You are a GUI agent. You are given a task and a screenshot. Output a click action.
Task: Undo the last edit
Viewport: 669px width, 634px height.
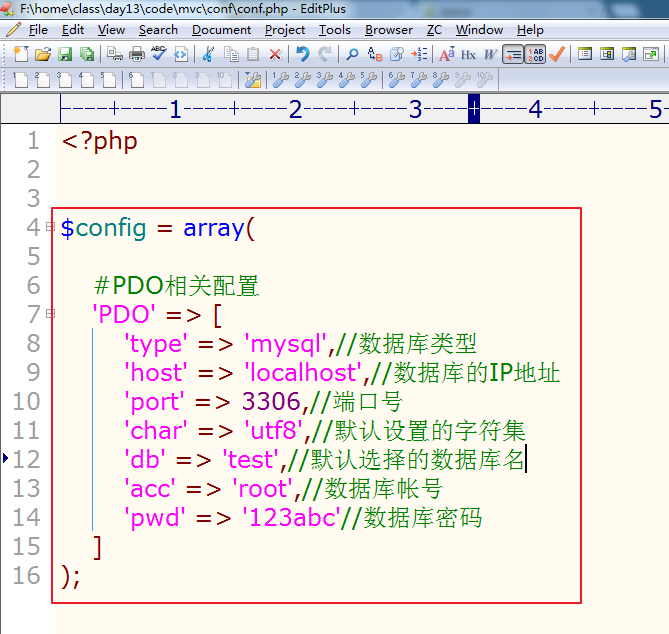click(303, 54)
